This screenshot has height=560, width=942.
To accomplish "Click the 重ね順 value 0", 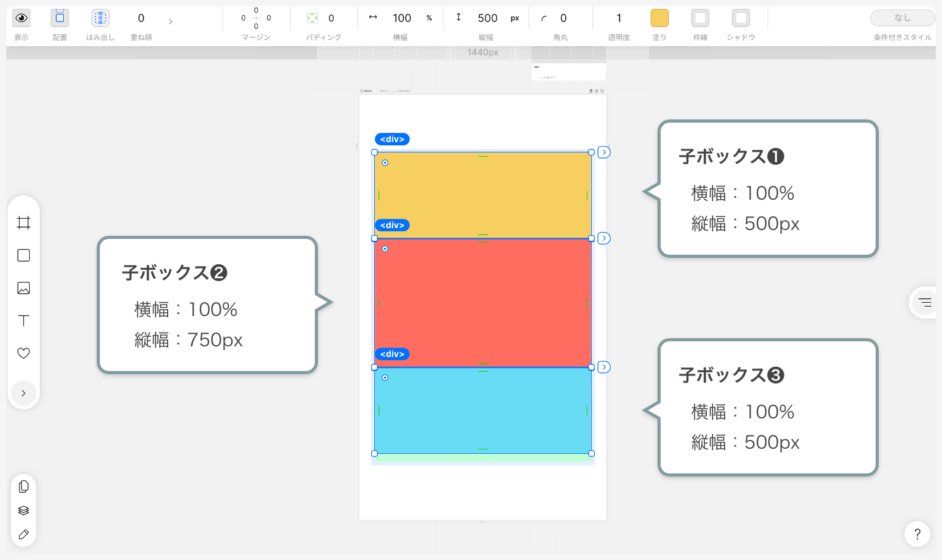I will pyautogui.click(x=141, y=18).
